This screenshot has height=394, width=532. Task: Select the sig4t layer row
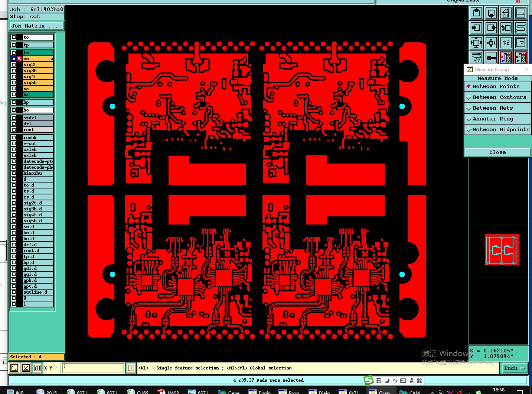tap(38, 77)
